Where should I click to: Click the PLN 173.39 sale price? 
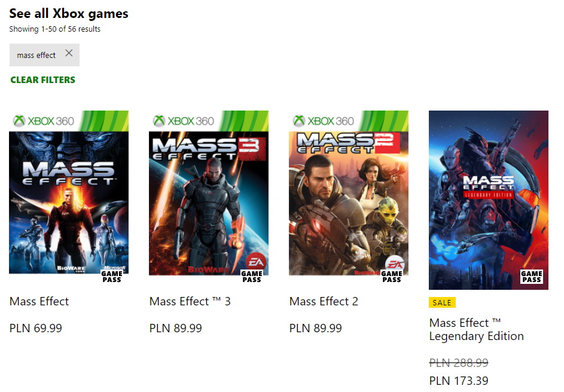coord(459,381)
